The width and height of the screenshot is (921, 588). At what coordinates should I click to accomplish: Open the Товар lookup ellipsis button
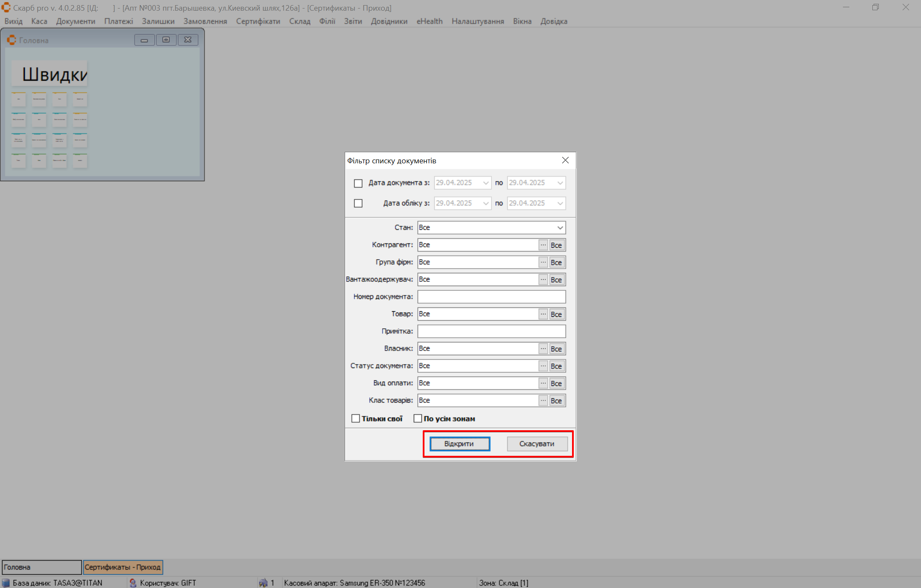543,314
